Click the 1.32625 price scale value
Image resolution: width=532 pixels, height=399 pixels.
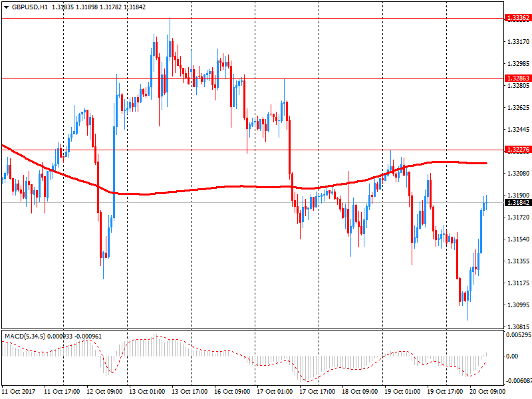pos(518,108)
